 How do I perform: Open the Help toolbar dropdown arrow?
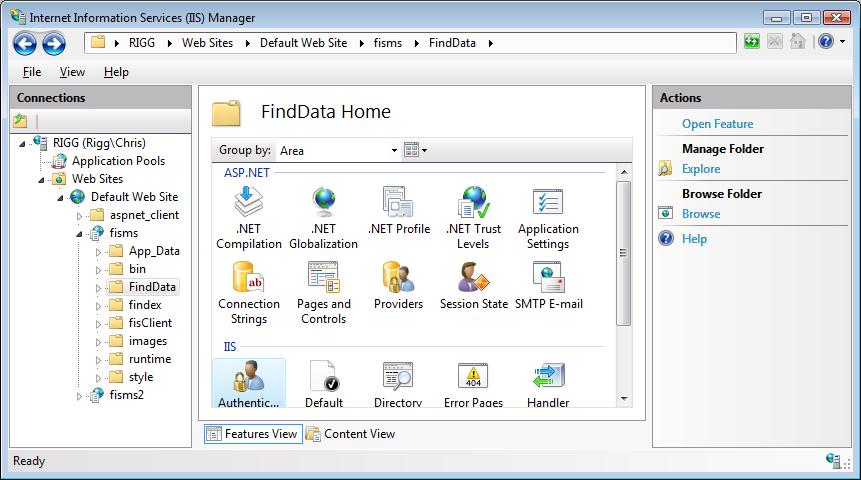(842, 41)
